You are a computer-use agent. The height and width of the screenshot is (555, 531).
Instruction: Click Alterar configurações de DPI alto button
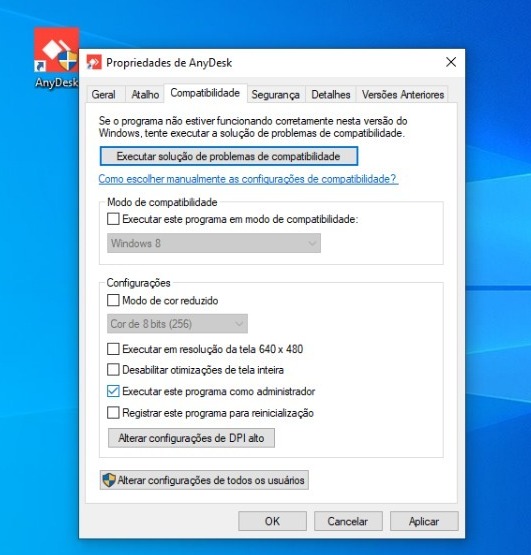[x=191, y=438]
